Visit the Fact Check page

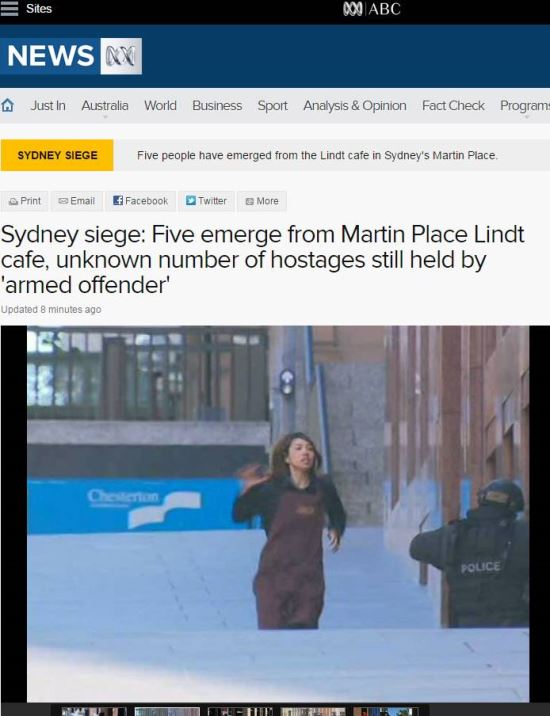coord(453,105)
